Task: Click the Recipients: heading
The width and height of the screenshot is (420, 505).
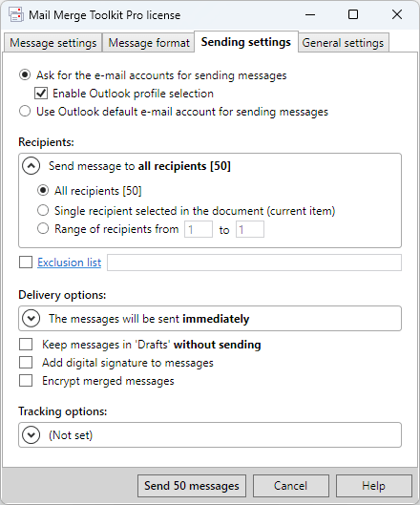Action: tap(46, 142)
